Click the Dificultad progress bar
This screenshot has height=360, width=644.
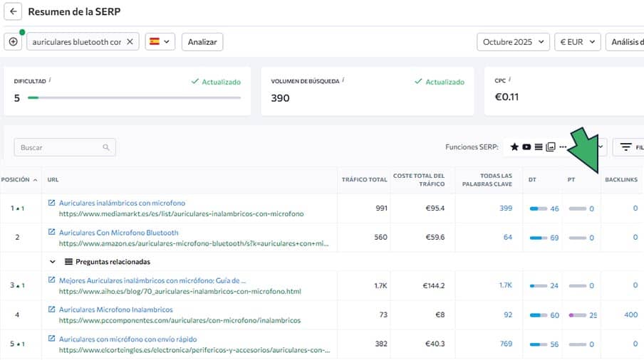click(134, 97)
